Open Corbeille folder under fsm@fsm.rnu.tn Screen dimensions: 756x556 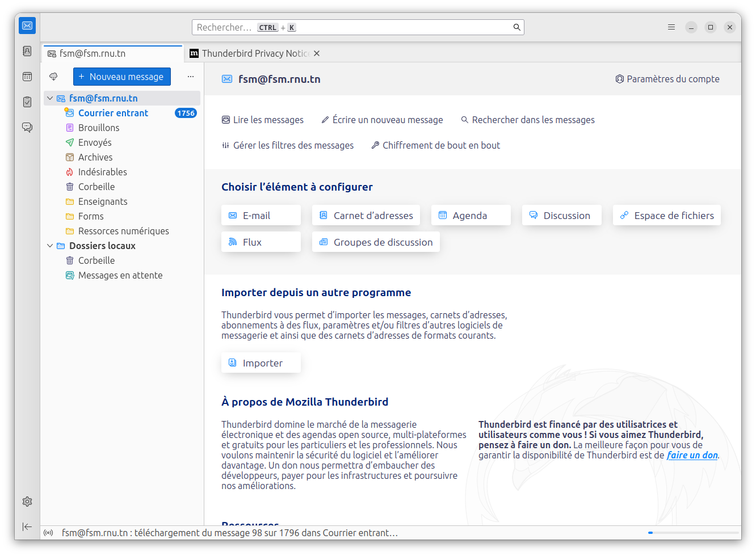point(122,187)
